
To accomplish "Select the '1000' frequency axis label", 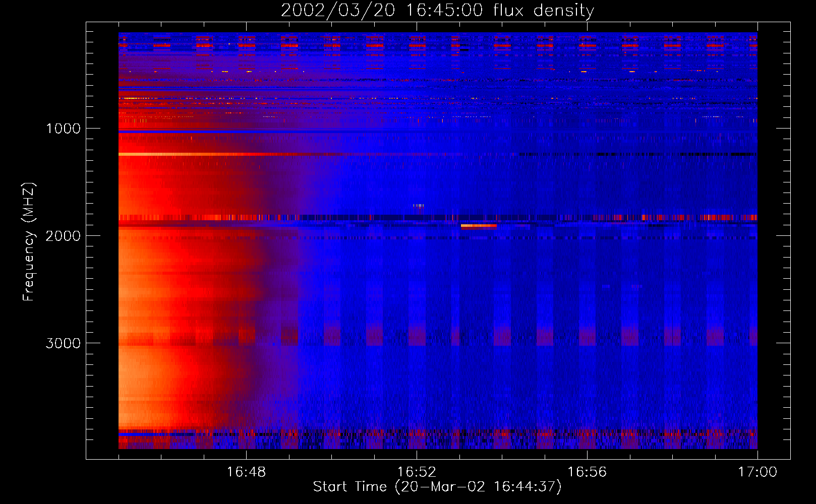I will pos(63,129).
